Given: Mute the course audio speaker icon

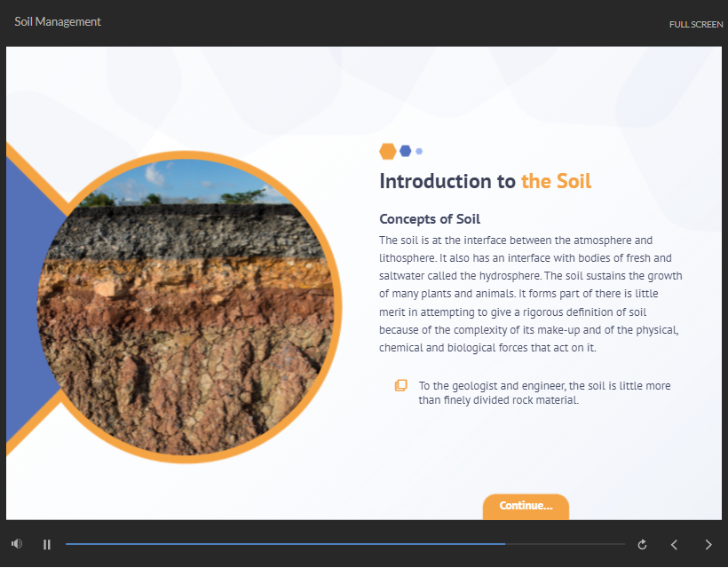Looking at the screenshot, I should pyautogui.click(x=17, y=543).
